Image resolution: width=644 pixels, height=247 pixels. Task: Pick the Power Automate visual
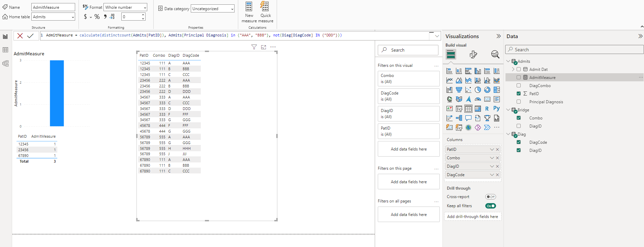(x=487, y=128)
